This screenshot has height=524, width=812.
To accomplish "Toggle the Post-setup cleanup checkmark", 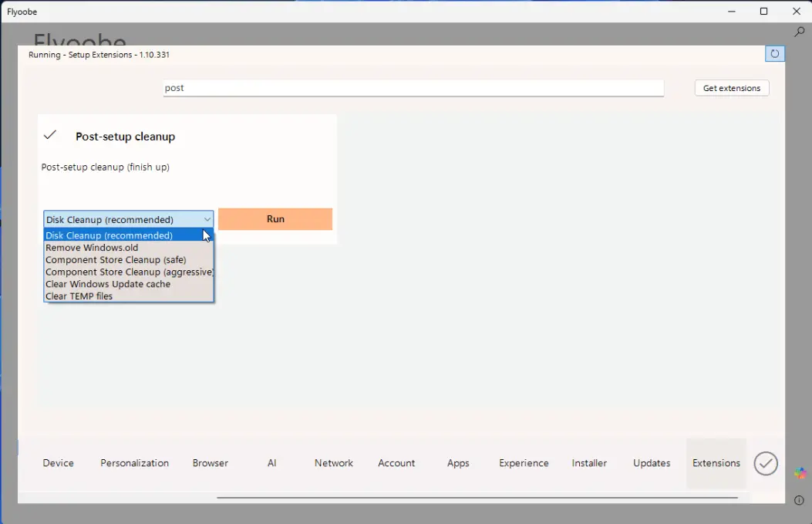I will pos(49,135).
